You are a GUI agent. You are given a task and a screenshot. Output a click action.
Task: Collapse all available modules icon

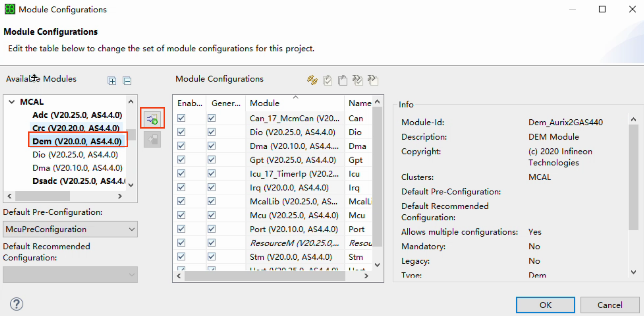point(127,81)
